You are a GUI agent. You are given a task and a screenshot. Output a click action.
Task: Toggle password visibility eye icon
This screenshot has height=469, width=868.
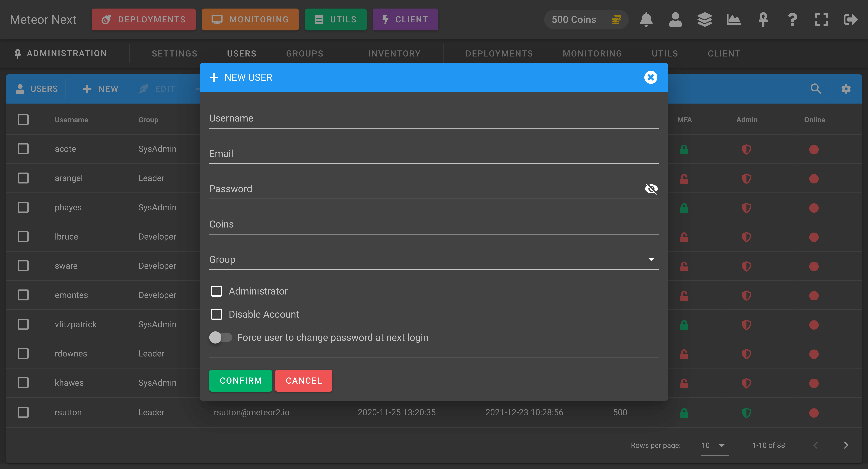pyautogui.click(x=651, y=189)
